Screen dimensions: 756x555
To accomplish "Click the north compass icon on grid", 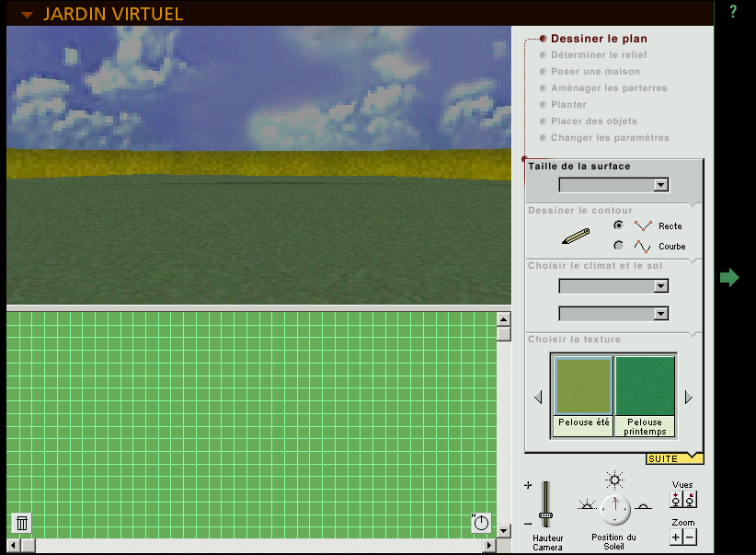I will click(481, 523).
